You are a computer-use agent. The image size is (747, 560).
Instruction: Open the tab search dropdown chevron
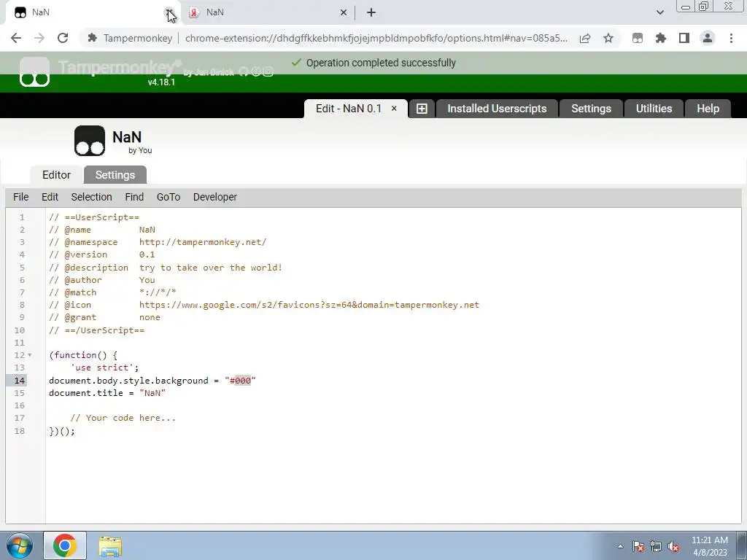[x=659, y=12]
